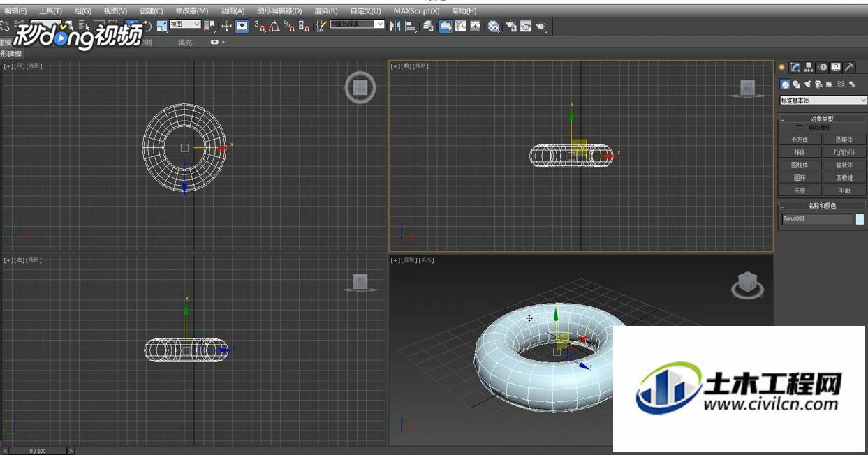Click the 长方体 button
The height and width of the screenshot is (455, 868).
800,140
